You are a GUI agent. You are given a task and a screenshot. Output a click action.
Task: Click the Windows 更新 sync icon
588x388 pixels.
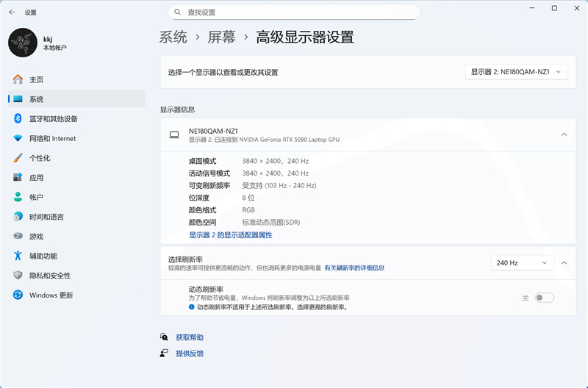click(18, 295)
